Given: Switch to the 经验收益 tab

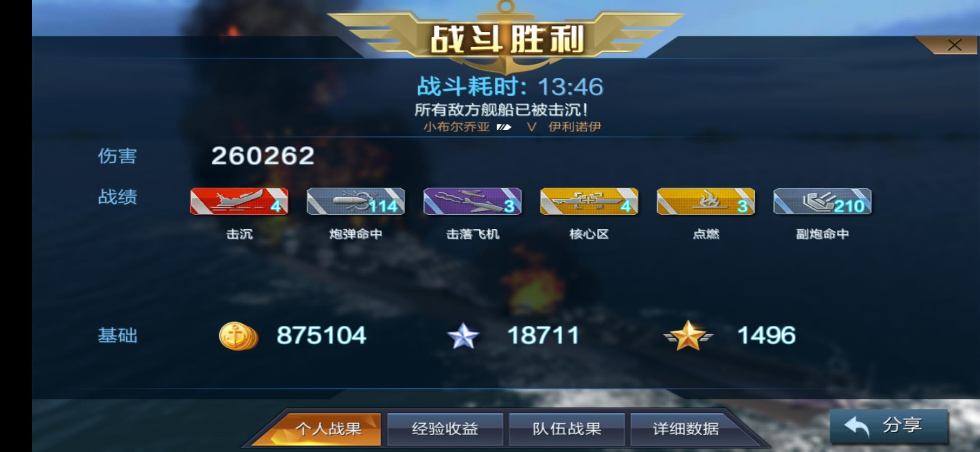Looking at the screenshot, I should (x=445, y=429).
